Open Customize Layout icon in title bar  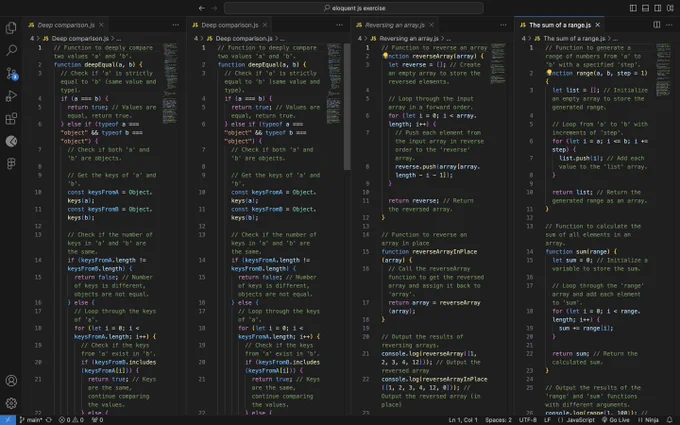(670, 8)
